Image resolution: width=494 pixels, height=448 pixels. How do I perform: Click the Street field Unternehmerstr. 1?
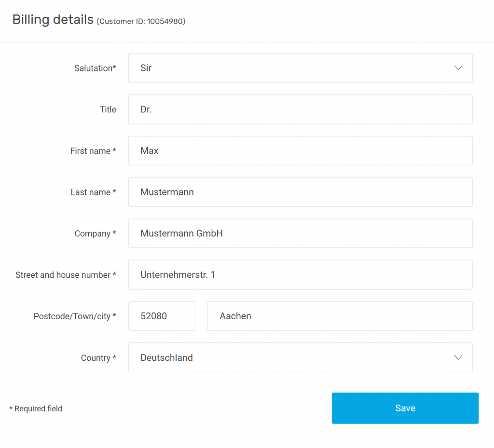click(x=300, y=275)
